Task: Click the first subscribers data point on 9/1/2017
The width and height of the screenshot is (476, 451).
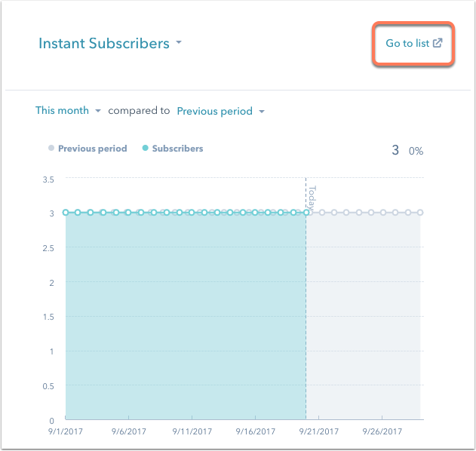Action: click(66, 213)
